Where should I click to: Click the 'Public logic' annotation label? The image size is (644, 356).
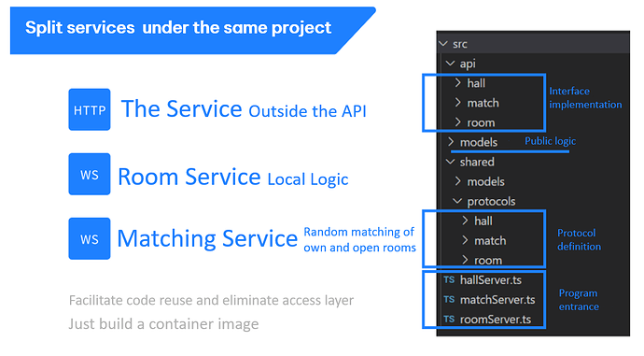click(551, 141)
